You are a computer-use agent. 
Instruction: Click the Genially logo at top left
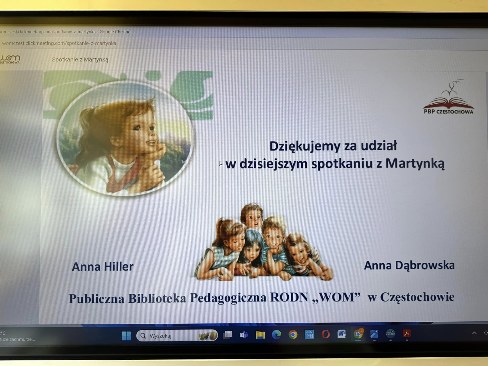coord(10,59)
